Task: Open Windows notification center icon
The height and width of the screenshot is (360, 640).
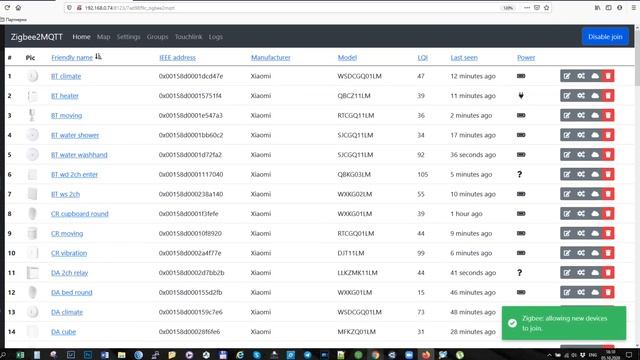Action: 629,355
